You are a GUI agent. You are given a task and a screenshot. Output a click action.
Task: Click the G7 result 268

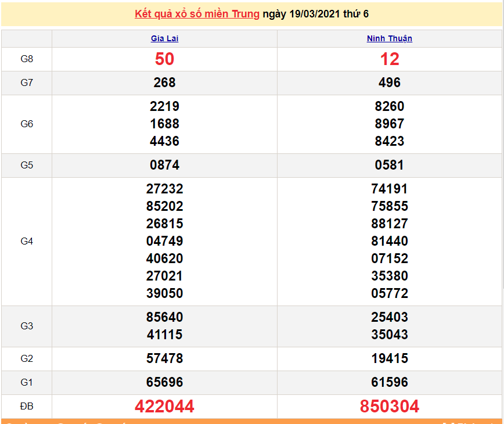pyautogui.click(x=164, y=83)
